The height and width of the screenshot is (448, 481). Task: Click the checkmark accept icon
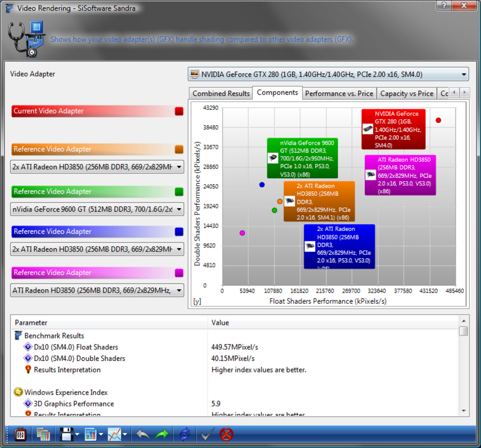point(207,434)
